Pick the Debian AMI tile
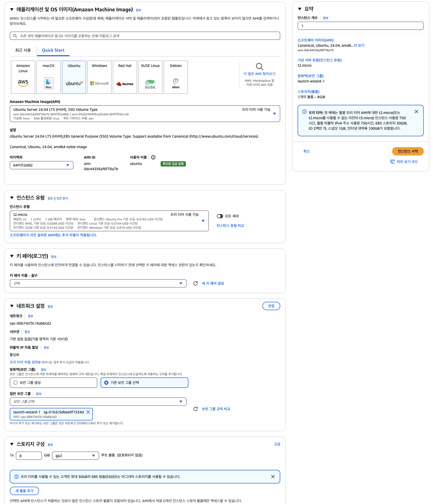 point(176,77)
